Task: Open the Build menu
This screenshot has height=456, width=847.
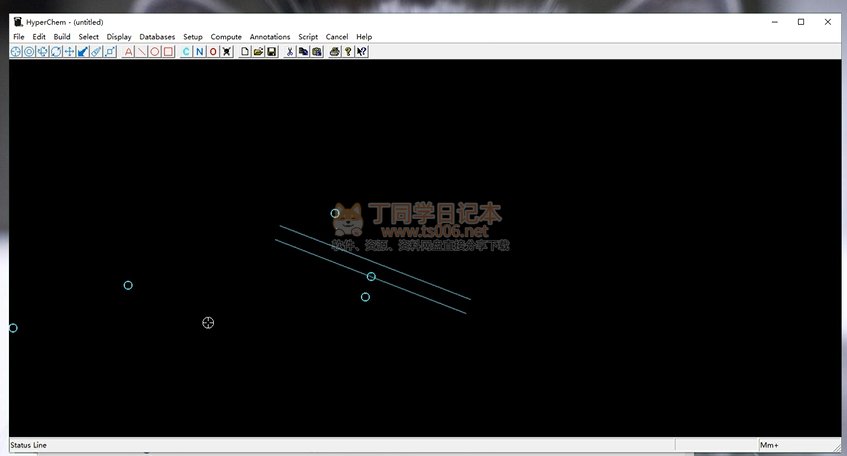Action: coord(62,37)
